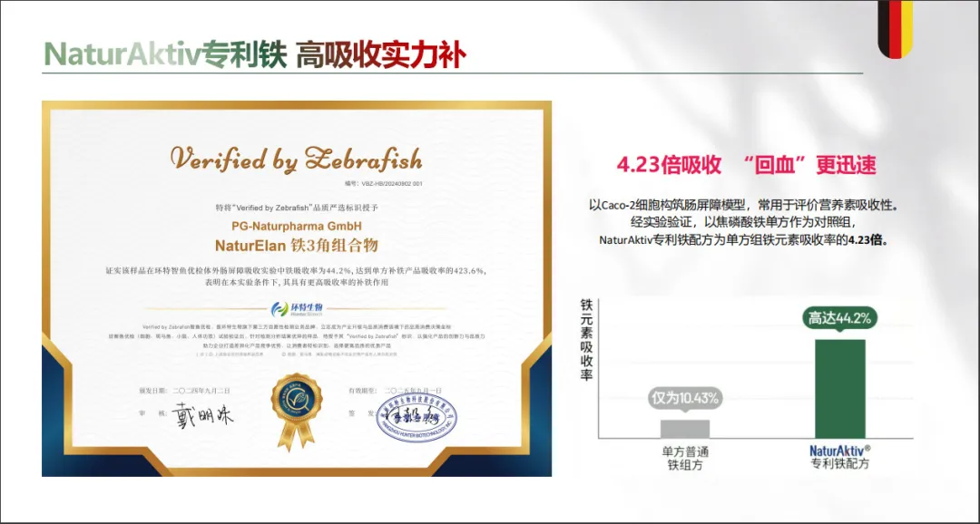980x524 pixels.
Task: Click the '单方普通 铁组方' axis label
Action: (685, 458)
